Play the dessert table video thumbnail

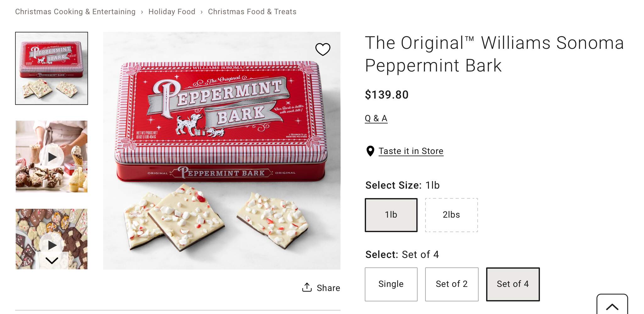point(52,157)
